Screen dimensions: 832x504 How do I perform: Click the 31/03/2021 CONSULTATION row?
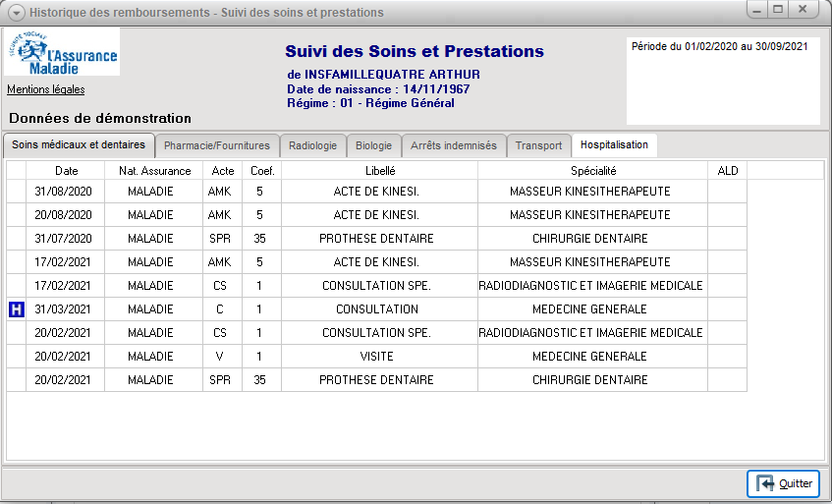pos(379,309)
